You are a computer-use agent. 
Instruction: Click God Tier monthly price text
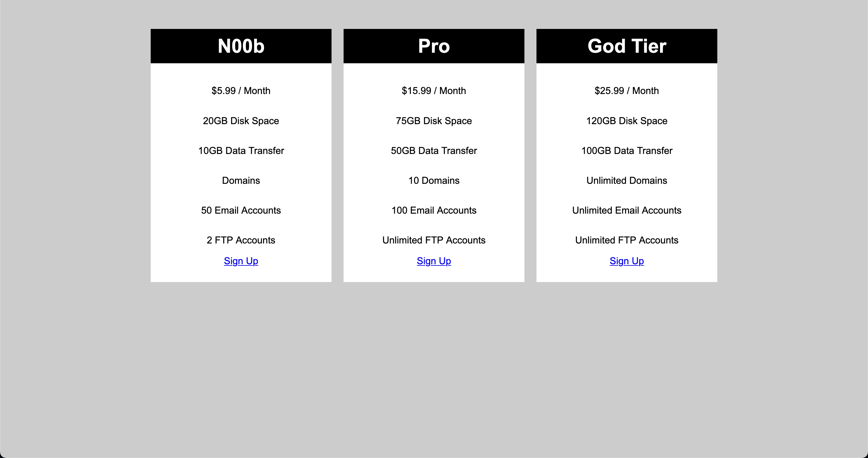(626, 90)
